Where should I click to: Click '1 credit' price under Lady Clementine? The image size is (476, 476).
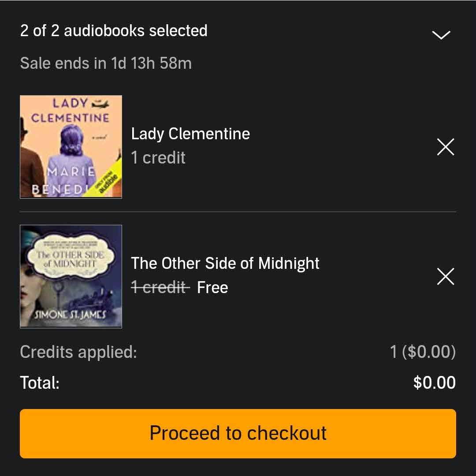(158, 158)
